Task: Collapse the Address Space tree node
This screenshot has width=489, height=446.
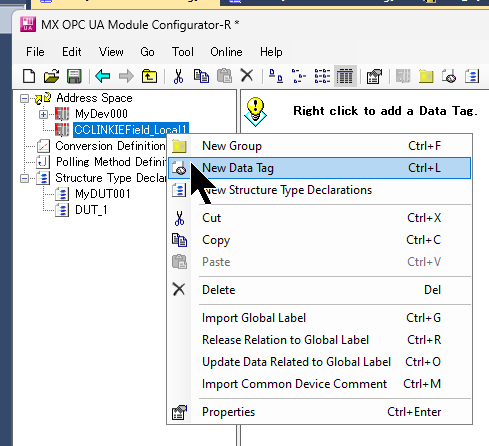Action: [24, 98]
